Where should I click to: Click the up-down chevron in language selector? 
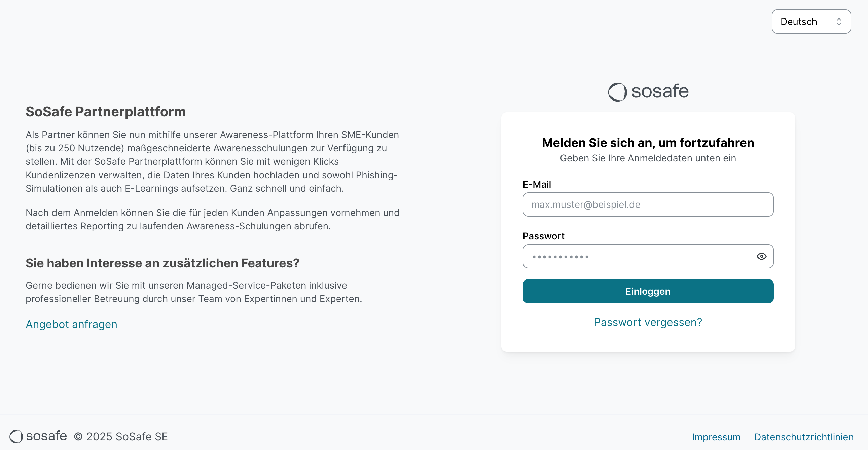pos(839,22)
